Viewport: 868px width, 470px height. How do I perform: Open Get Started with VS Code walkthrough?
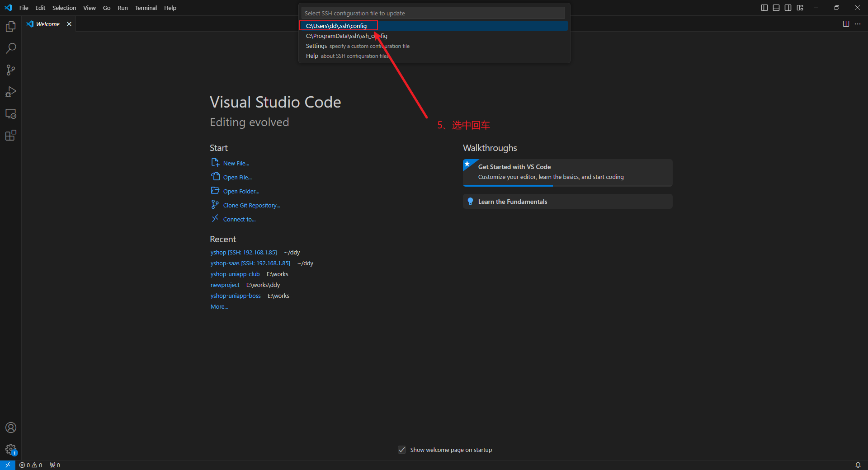click(x=567, y=173)
